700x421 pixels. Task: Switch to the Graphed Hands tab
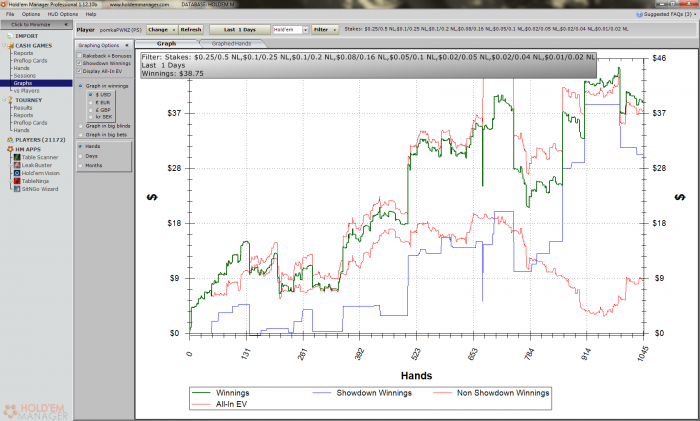[231, 44]
